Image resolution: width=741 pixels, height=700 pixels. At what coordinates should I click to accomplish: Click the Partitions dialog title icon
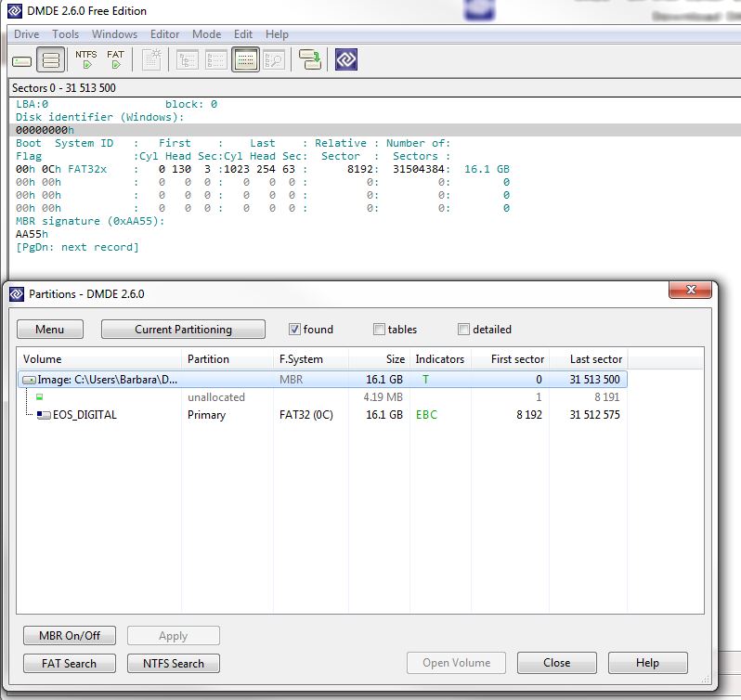coord(17,293)
